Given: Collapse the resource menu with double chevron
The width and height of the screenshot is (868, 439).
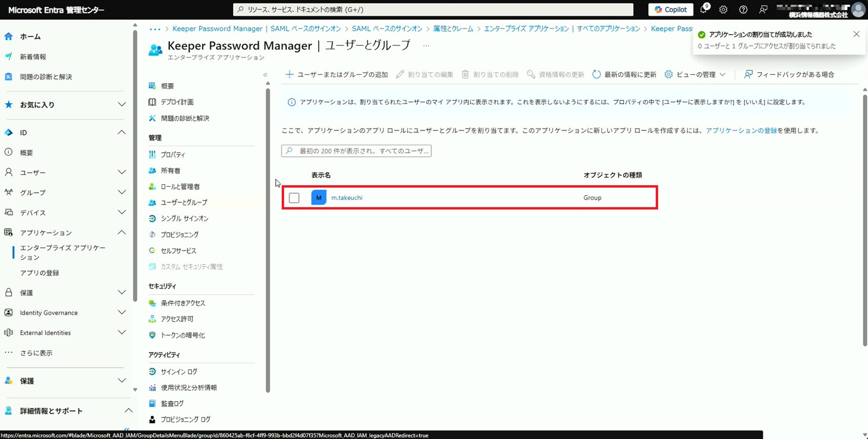Looking at the screenshot, I should pyautogui.click(x=265, y=75).
